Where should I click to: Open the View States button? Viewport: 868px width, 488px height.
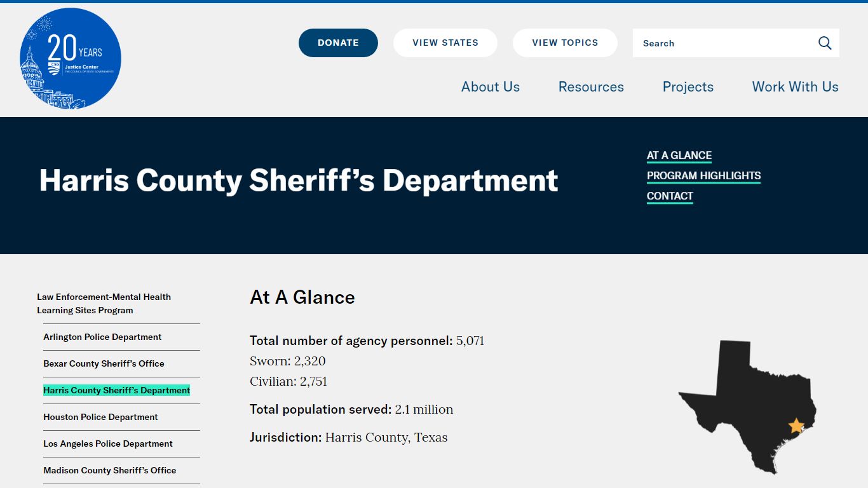coord(445,43)
